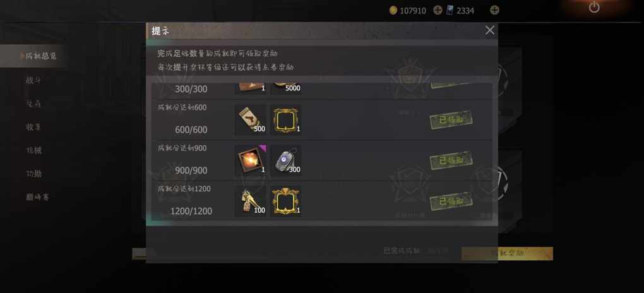Select the dog tag reward with 300
Image resolution: width=644 pixels, height=293 pixels.
[x=286, y=160]
